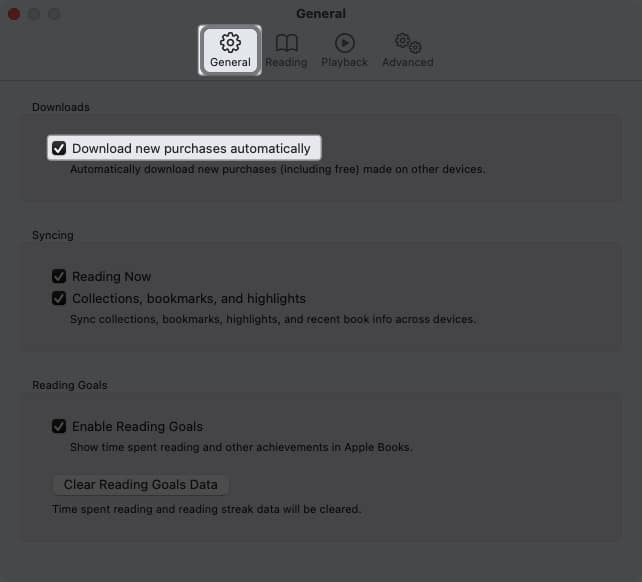Toggle Download new purchases automatically checkbox
This screenshot has height=582, width=642.
click(x=59, y=148)
